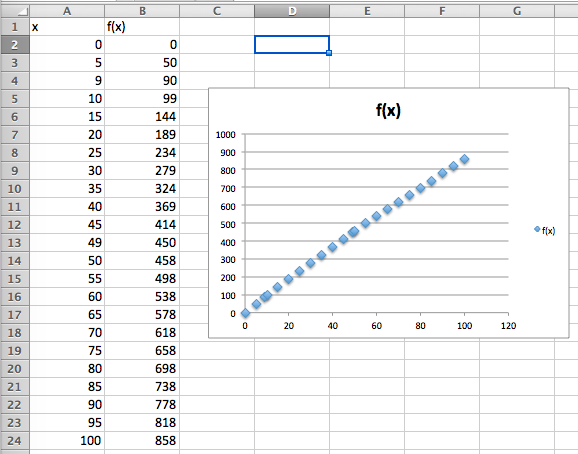Screen dimensions: 578x454
Task: Click the horizontal axis label 120
Action: [x=508, y=326]
